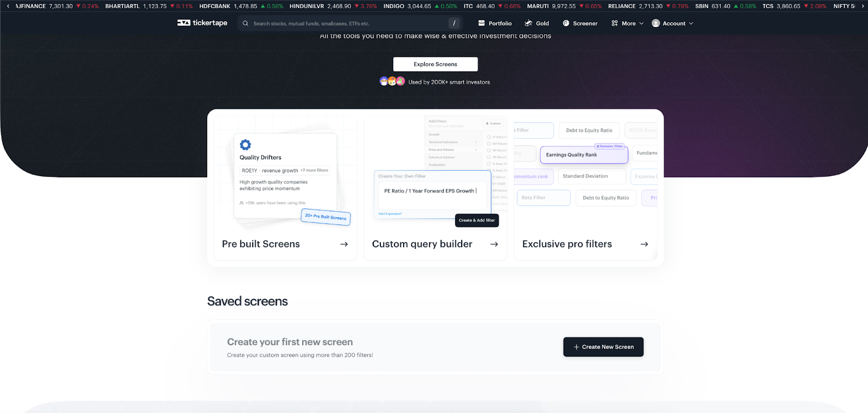Click the search magnifier icon
This screenshot has height=413, width=868.
pos(245,23)
